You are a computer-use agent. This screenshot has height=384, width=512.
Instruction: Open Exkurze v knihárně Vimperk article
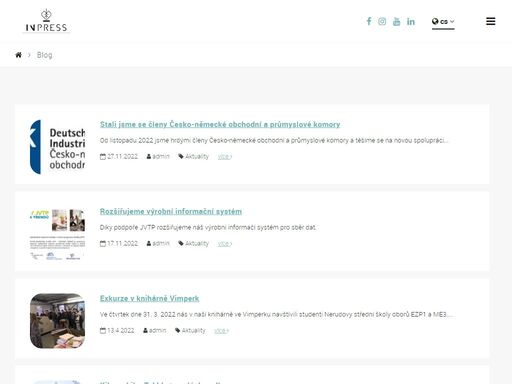pos(150,298)
